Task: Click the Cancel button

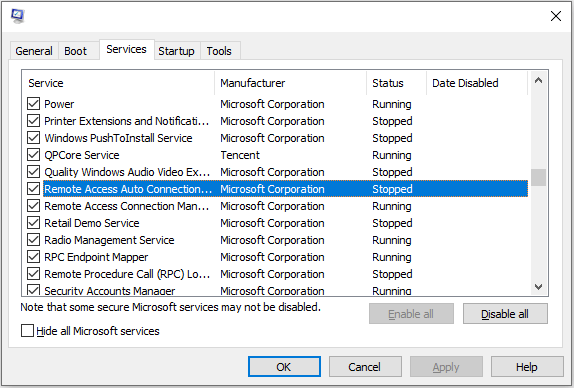Action: (x=365, y=367)
